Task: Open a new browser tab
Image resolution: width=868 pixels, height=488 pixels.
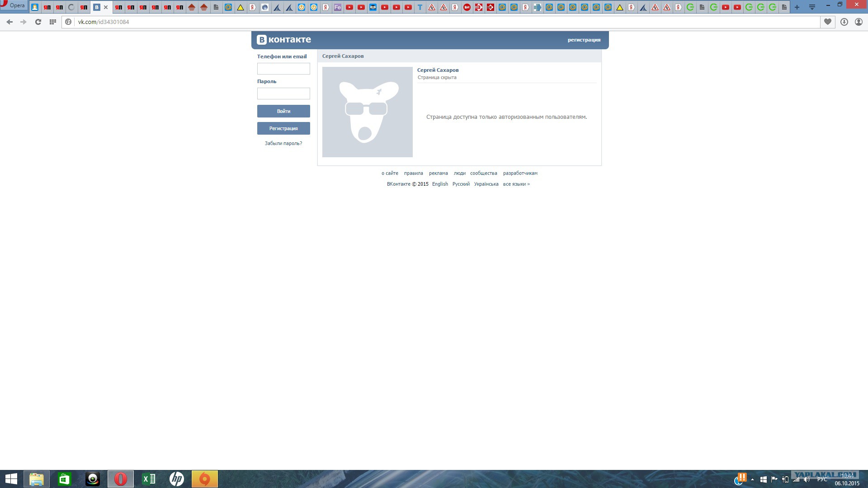Action: click(797, 7)
